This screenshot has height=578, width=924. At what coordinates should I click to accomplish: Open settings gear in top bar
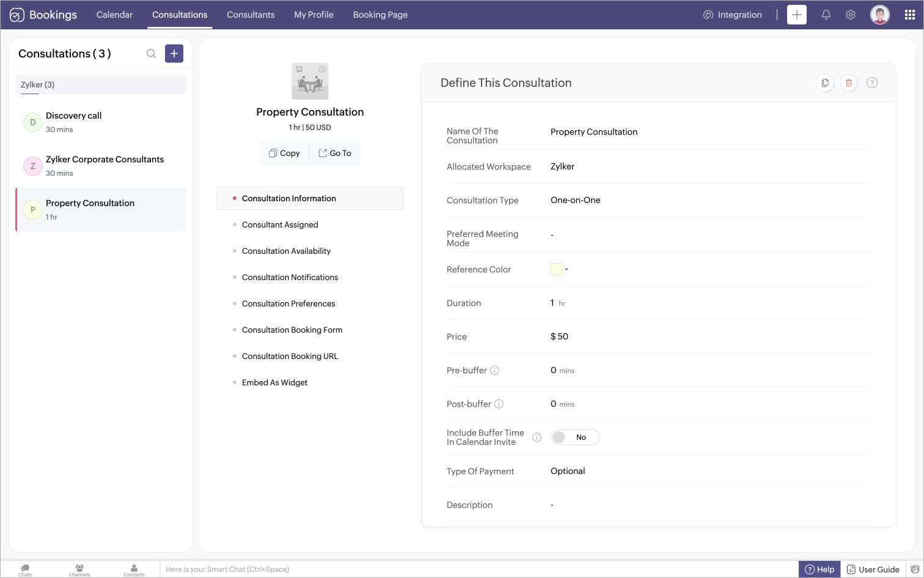tap(851, 15)
